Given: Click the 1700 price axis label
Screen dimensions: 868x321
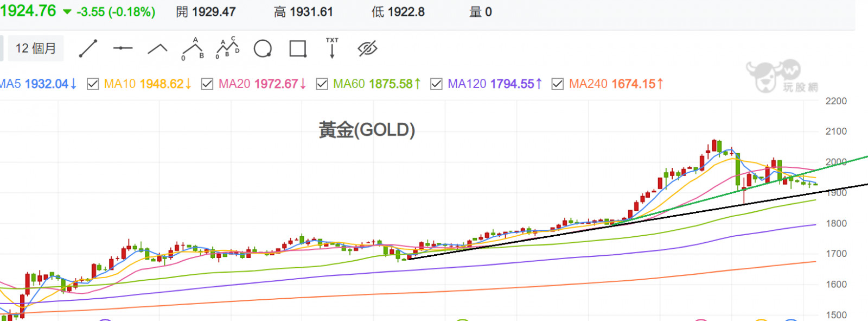Looking at the screenshot, I should pyautogui.click(x=836, y=254).
